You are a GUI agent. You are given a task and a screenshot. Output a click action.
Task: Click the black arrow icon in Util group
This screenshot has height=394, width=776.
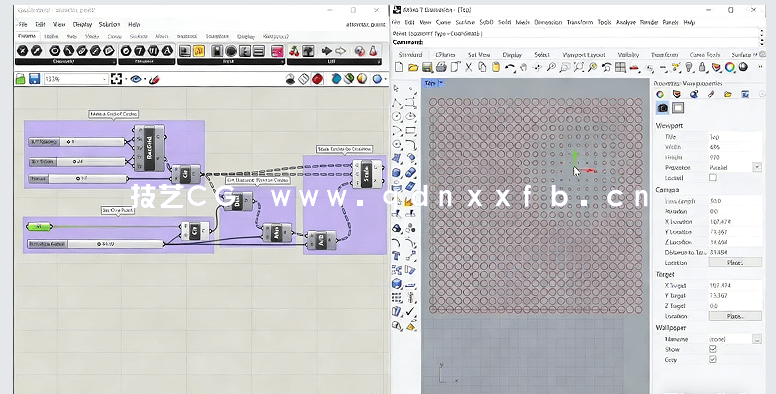click(x=327, y=50)
